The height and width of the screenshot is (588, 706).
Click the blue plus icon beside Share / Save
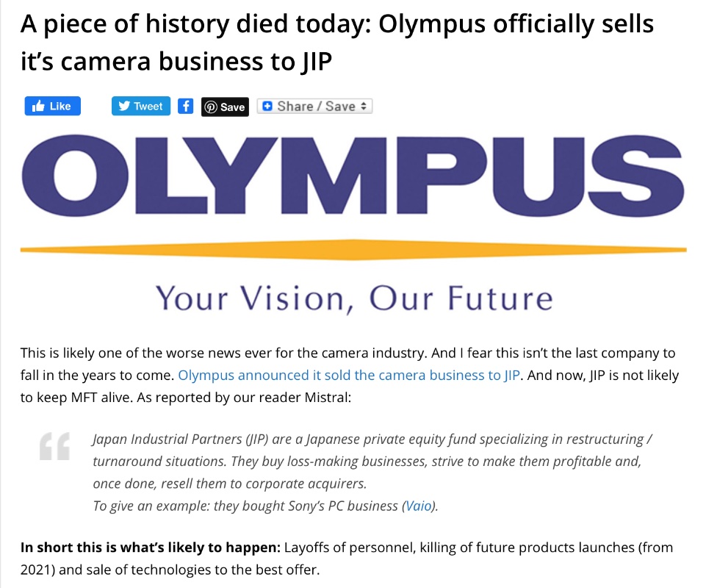pyautogui.click(x=266, y=107)
